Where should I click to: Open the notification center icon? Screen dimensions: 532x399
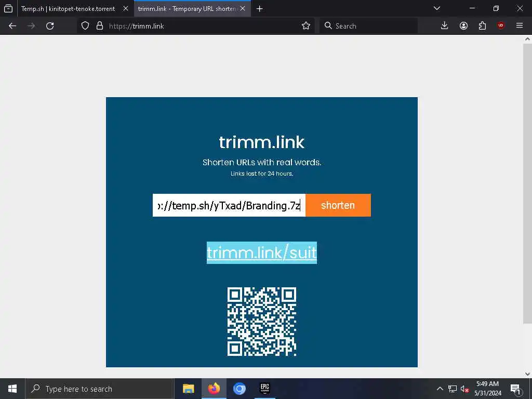click(x=516, y=389)
